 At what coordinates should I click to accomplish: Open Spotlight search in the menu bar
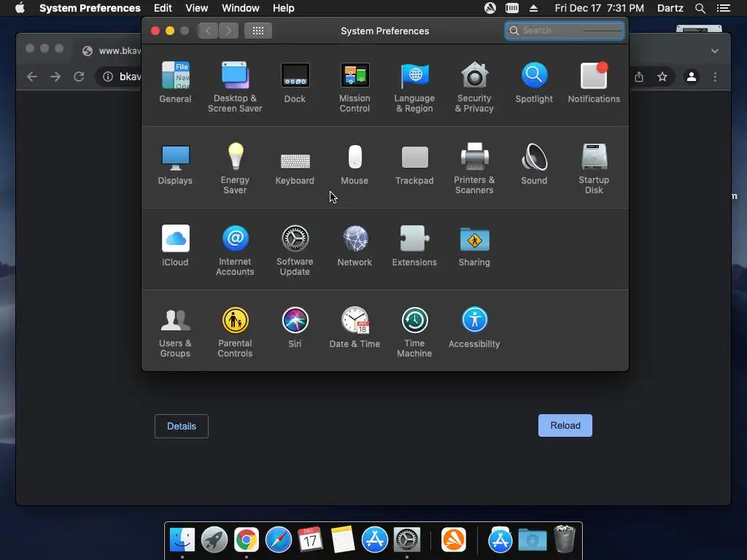tap(700, 8)
